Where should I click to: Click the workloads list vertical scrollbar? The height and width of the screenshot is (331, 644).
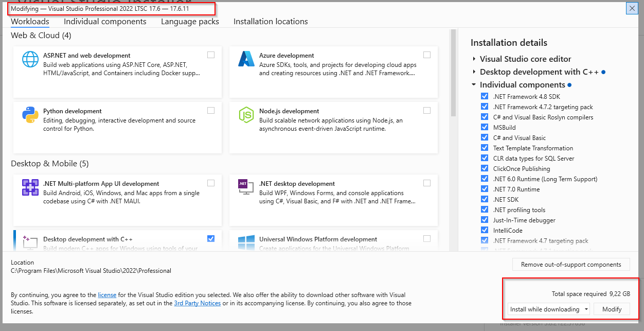point(453,73)
